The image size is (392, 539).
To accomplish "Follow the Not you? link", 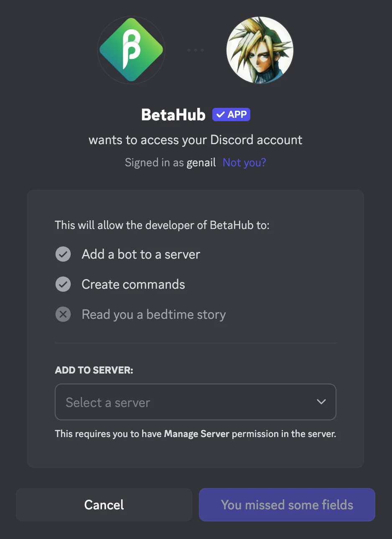I will click(244, 163).
